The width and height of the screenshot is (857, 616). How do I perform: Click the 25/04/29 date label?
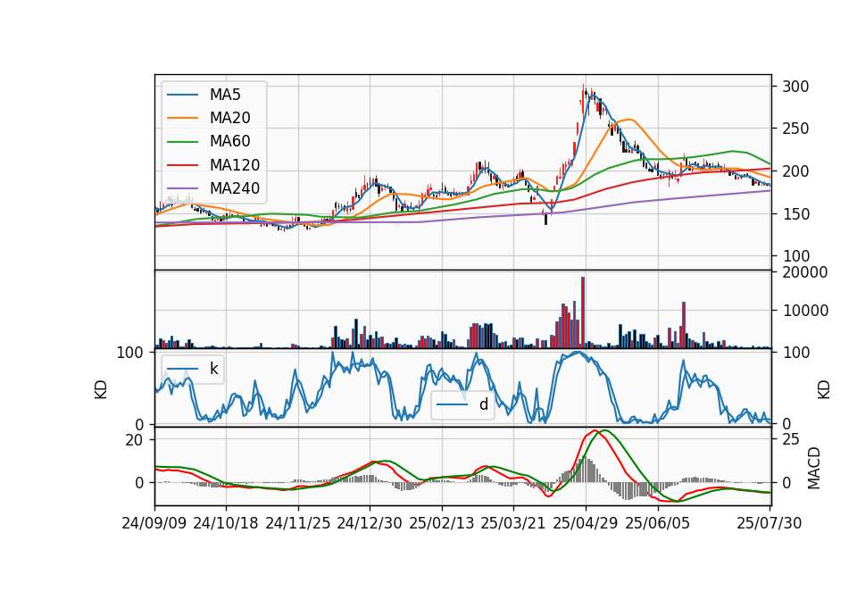pos(586,523)
